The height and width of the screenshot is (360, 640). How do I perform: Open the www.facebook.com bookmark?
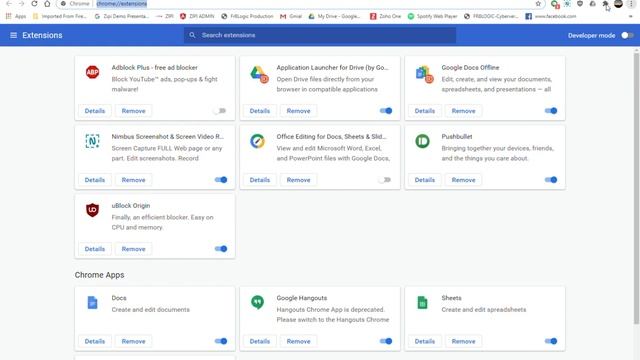click(x=551, y=16)
